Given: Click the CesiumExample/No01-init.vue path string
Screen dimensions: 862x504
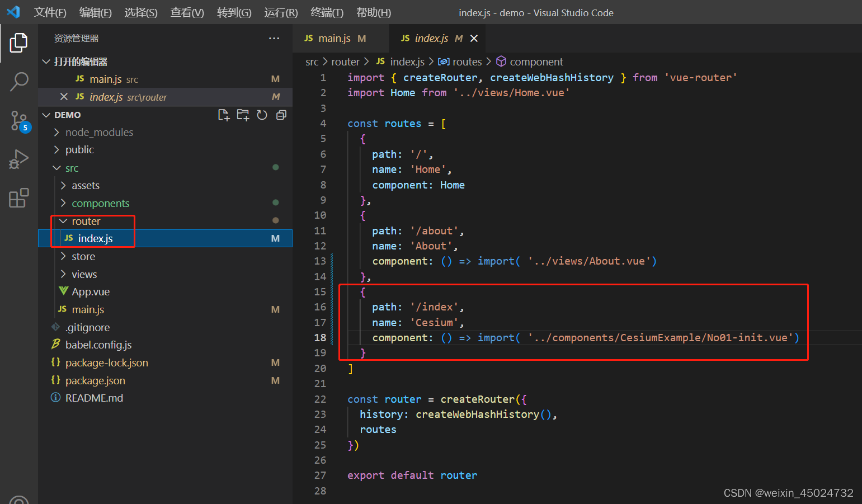Looking at the screenshot, I should click(661, 337).
